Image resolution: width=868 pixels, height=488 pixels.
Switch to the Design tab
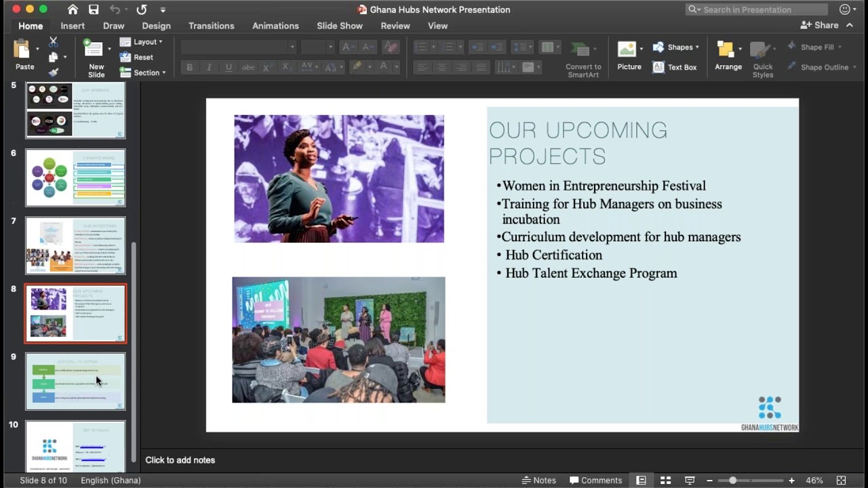[156, 26]
